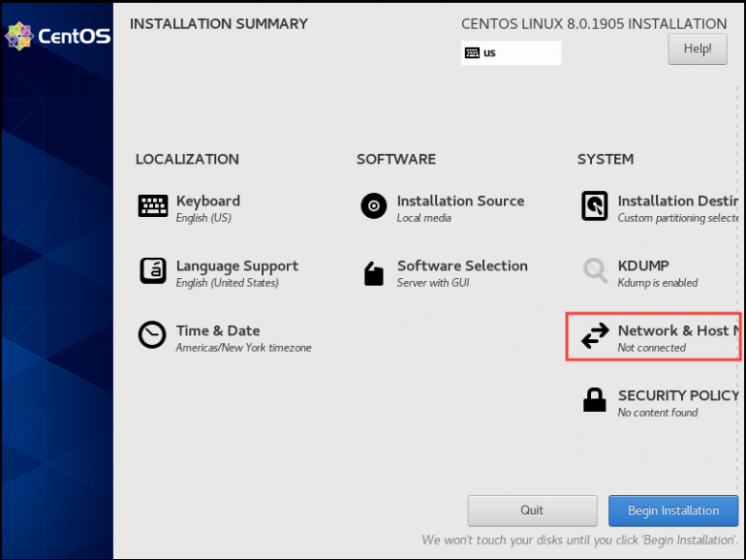The image size is (746, 560).
Task: Click the 'Kdump is enabled' text
Action: (x=657, y=283)
